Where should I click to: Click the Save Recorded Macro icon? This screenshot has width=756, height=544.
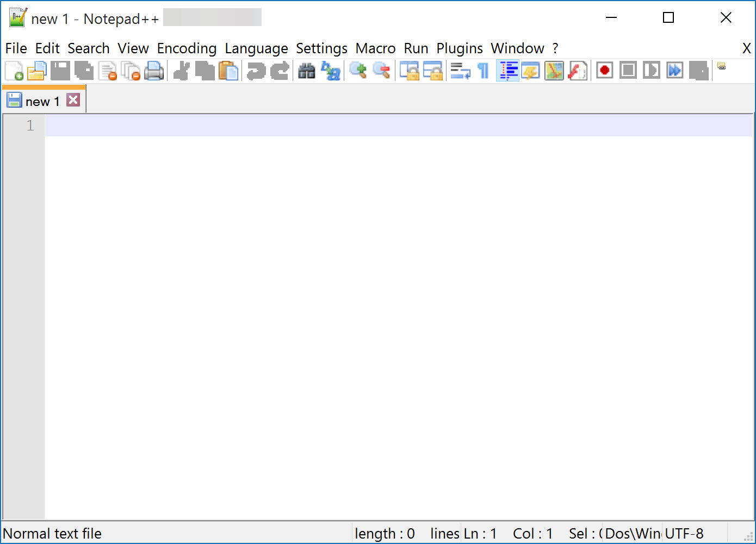pyautogui.click(x=698, y=71)
